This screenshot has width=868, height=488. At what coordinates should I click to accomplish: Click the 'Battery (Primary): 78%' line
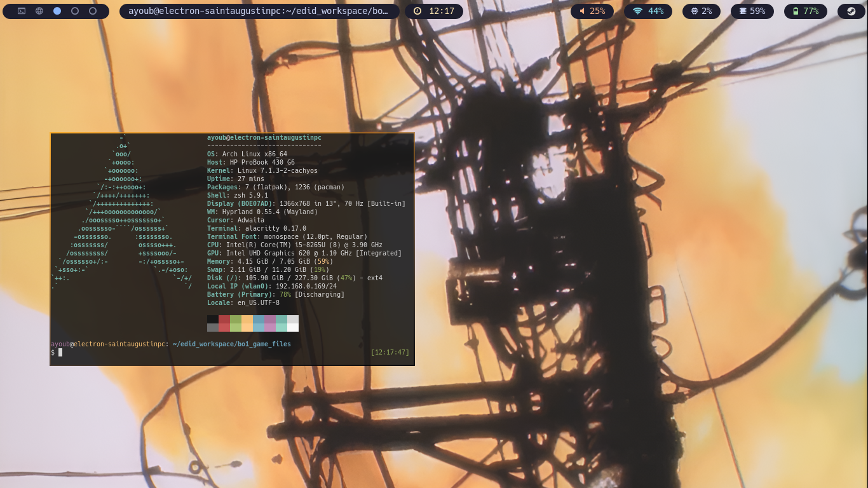(276, 294)
